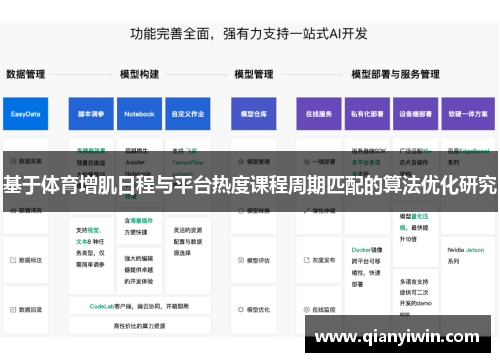Image resolution: width=500 pixels, height=362 pixels.
Task: Click the 功能完善全面 main title
Action: (249, 34)
